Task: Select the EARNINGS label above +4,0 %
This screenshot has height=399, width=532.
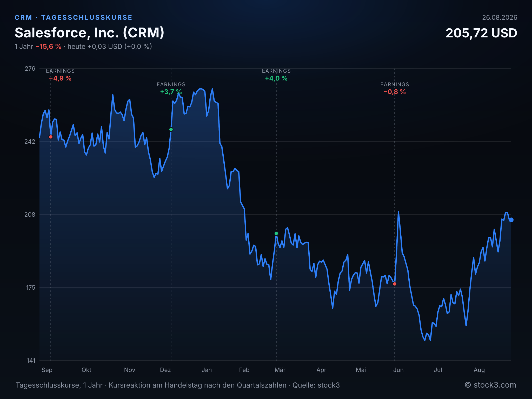Action: click(276, 71)
